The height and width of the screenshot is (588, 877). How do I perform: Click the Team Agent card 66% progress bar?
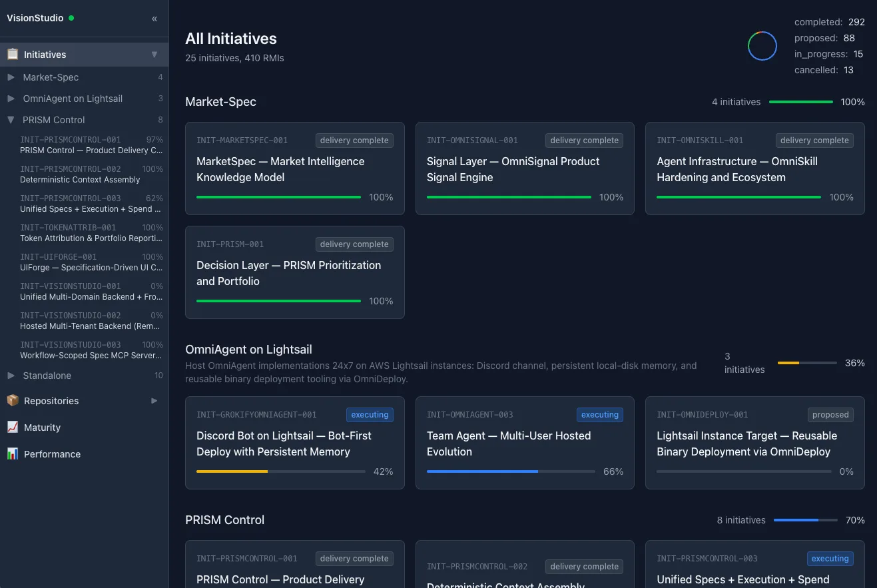[511, 471]
